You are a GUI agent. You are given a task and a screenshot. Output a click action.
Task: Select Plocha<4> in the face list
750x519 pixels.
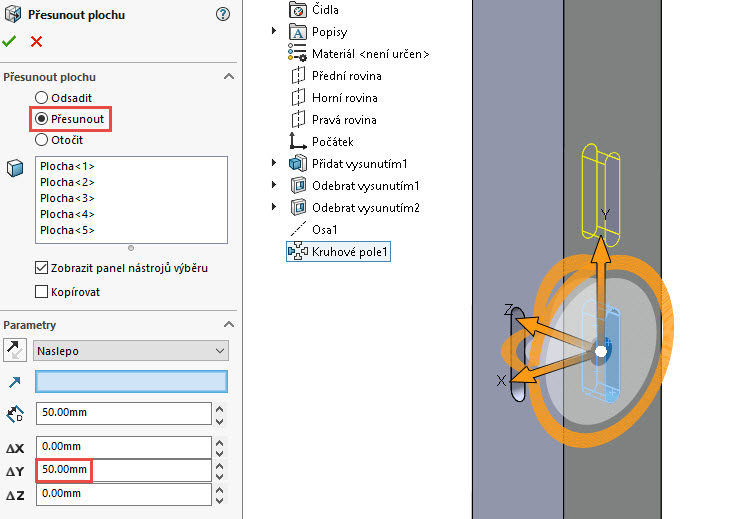pos(67,214)
